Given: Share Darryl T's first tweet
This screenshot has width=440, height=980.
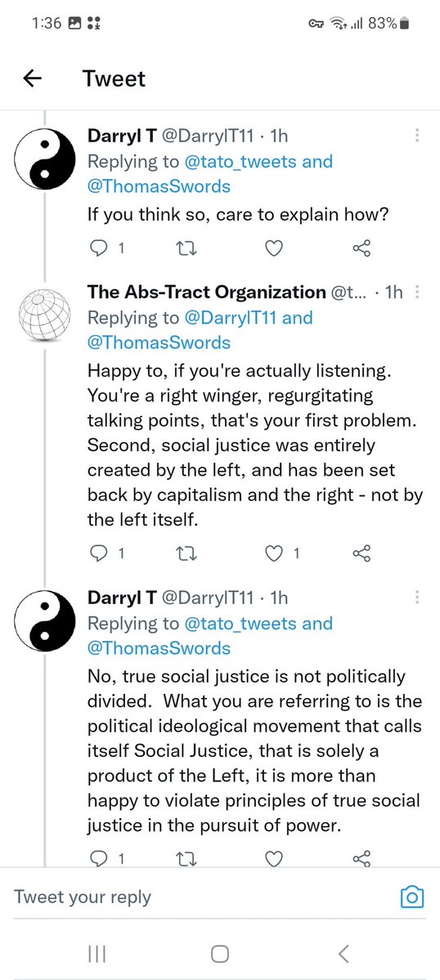Looking at the screenshot, I should tap(361, 248).
